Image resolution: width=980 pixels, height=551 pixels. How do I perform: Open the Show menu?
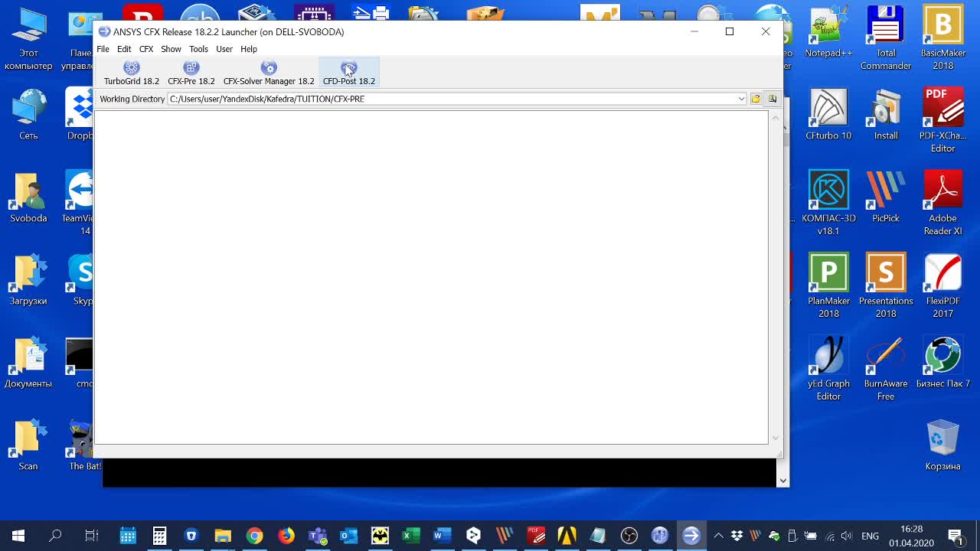171,49
